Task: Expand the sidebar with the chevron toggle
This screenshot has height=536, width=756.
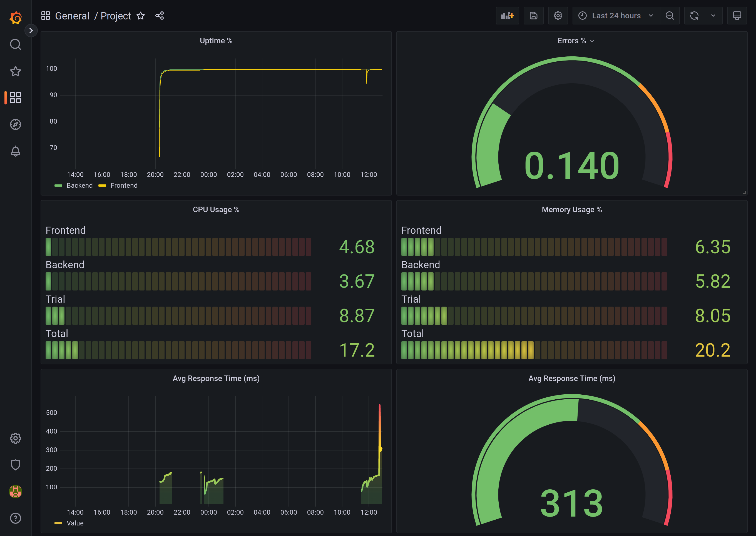Action: pyautogui.click(x=31, y=31)
